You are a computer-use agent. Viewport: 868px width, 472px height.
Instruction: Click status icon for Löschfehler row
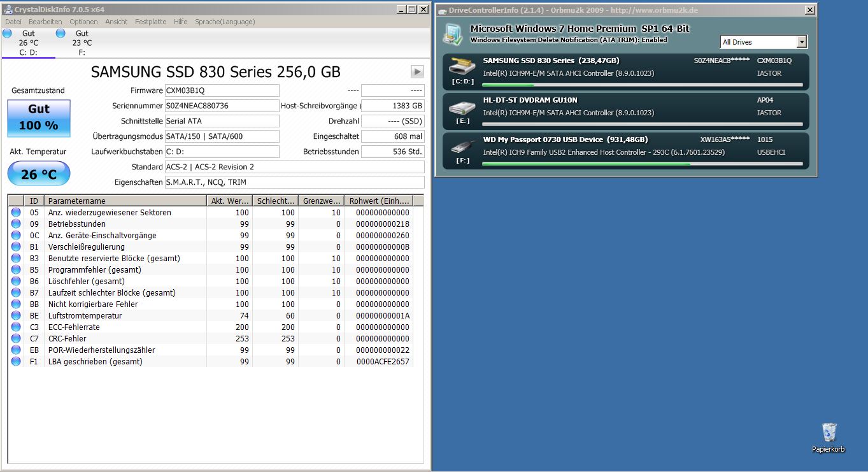tap(16, 281)
